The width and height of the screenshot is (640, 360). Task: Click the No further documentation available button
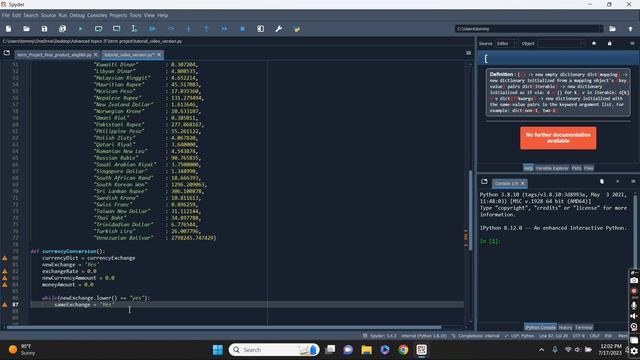[558, 138]
